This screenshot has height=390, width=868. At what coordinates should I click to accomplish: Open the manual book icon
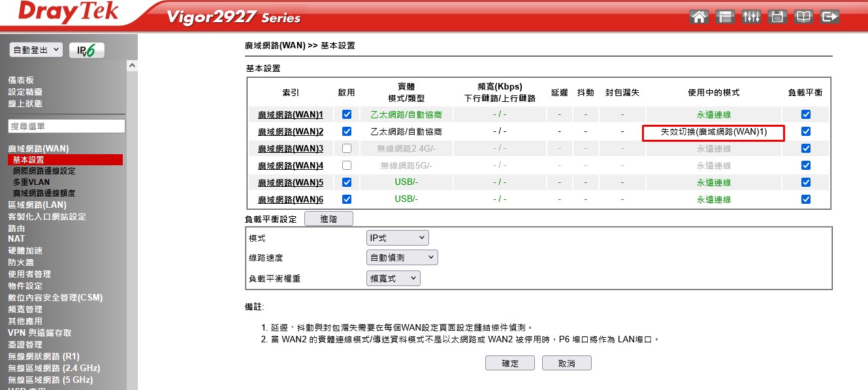click(803, 17)
